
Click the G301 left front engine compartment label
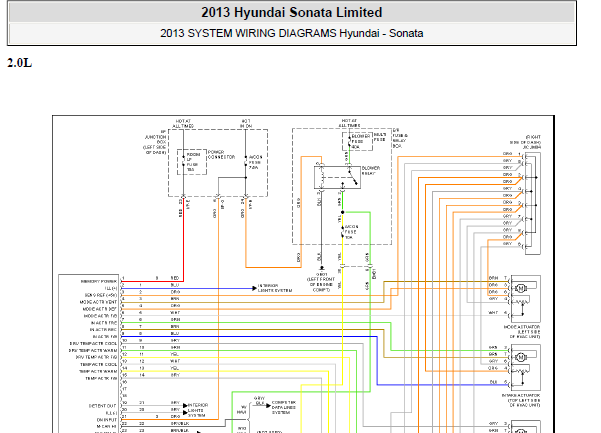(x=321, y=282)
